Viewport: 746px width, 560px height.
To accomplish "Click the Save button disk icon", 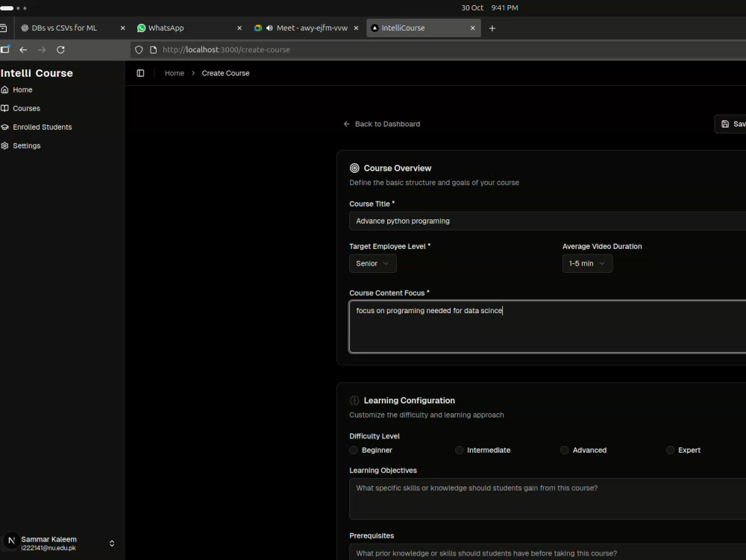I will click(x=725, y=124).
